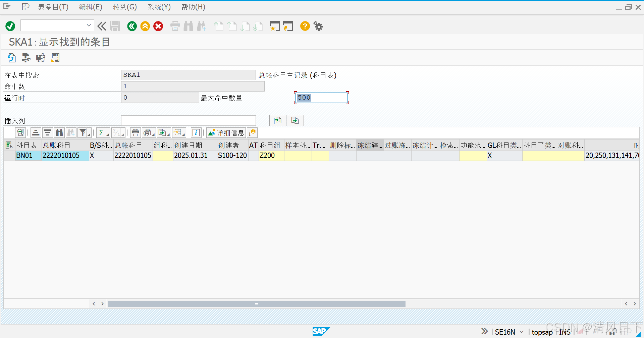Open find with the binoculars icon

pyautogui.click(x=59, y=132)
